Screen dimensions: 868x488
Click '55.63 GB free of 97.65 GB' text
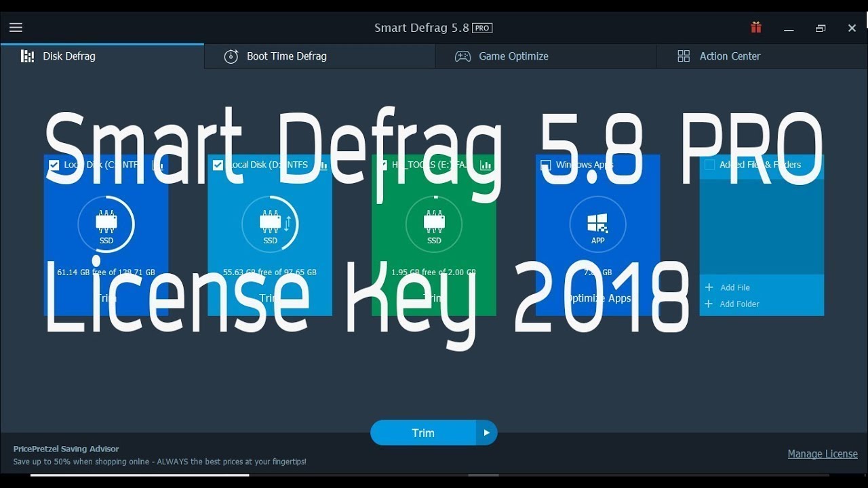[270, 272]
